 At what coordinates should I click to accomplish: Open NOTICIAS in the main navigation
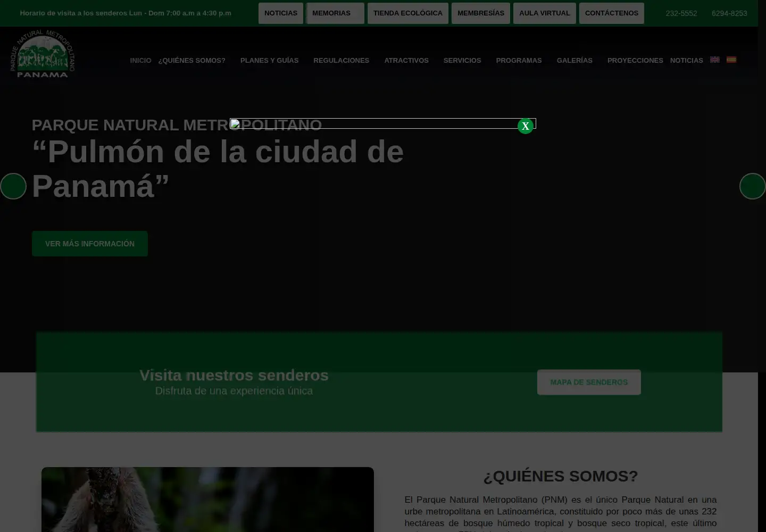[686, 61]
